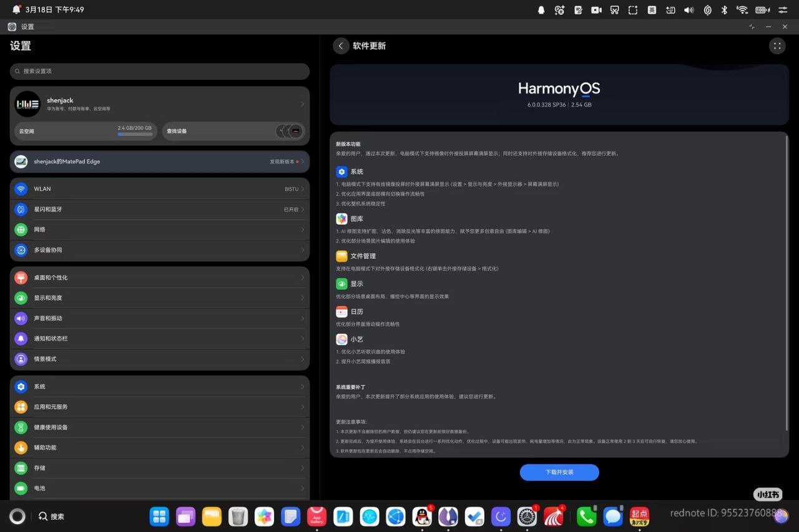Screen dimensions: 799x532
Task: Open 星闪和蓝牙 settings
Action: pyautogui.click(x=160, y=210)
